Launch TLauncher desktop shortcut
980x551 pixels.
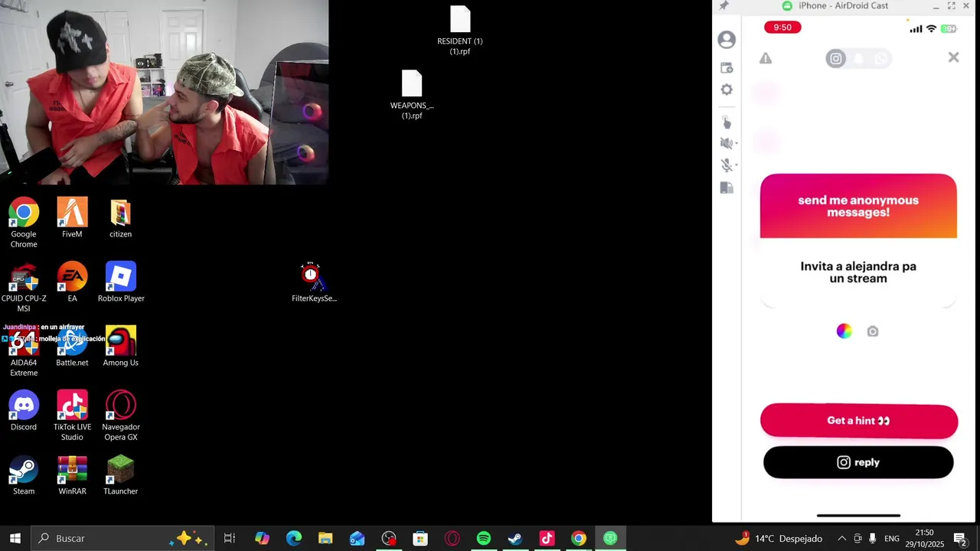click(x=121, y=475)
